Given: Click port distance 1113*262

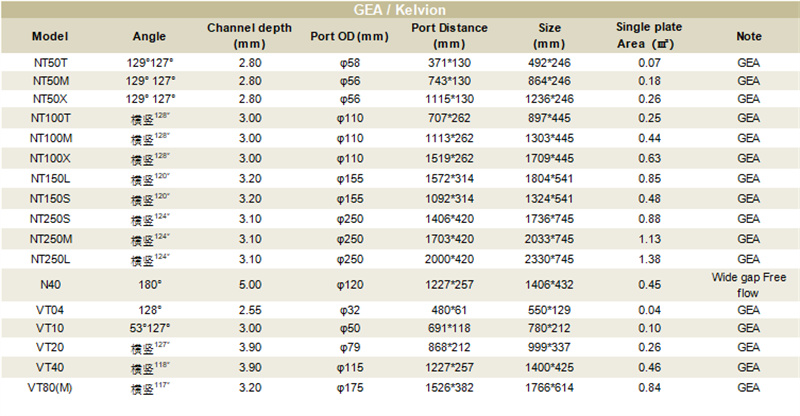Looking at the screenshot, I should click(449, 138).
